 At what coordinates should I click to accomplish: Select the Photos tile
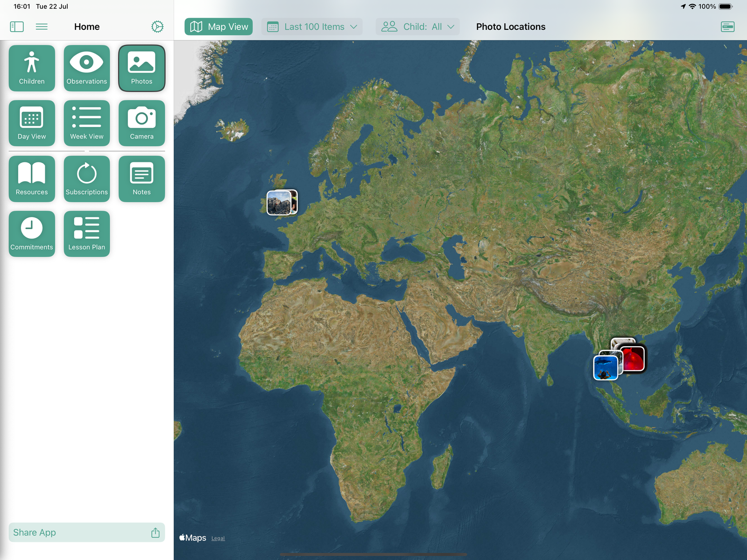(141, 68)
